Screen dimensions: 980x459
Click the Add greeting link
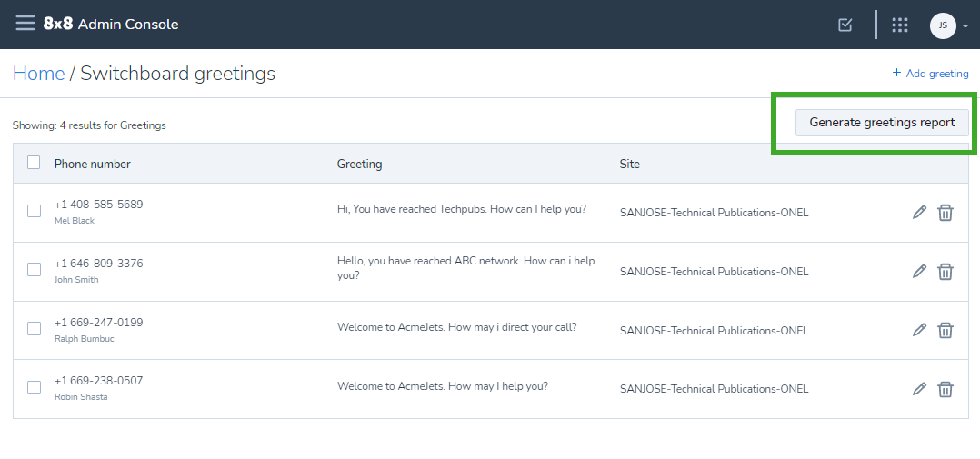pyautogui.click(x=930, y=73)
